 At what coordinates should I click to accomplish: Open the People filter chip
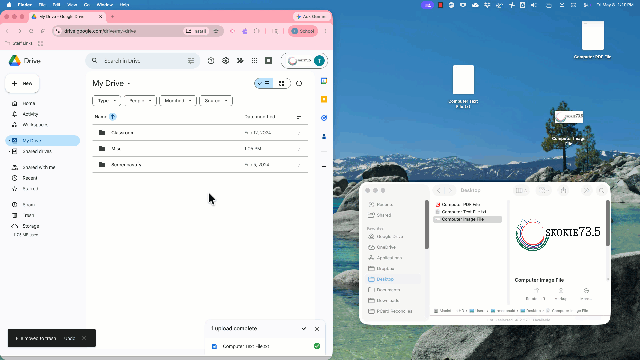click(x=140, y=101)
